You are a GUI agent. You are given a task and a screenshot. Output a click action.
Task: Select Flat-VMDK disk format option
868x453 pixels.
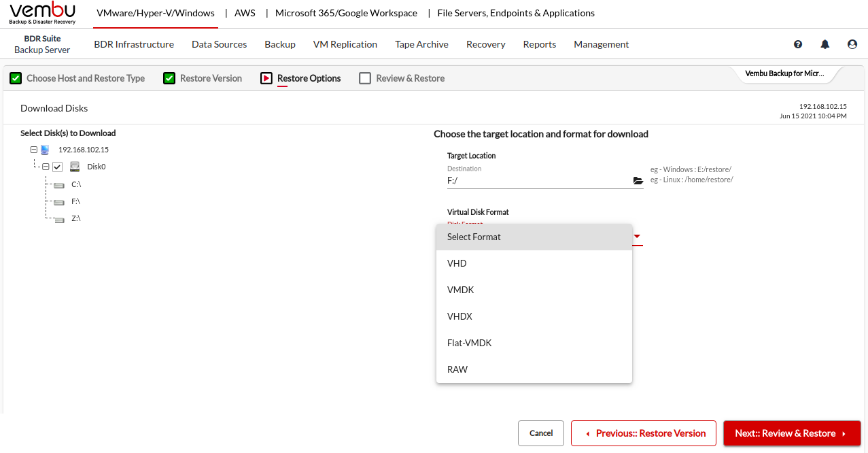coord(469,343)
